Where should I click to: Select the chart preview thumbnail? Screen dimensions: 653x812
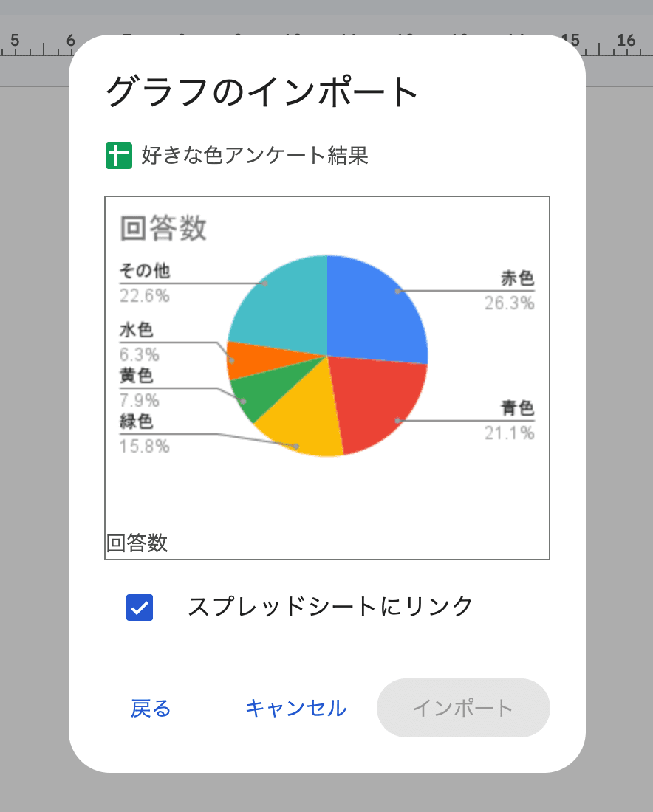pos(326,378)
